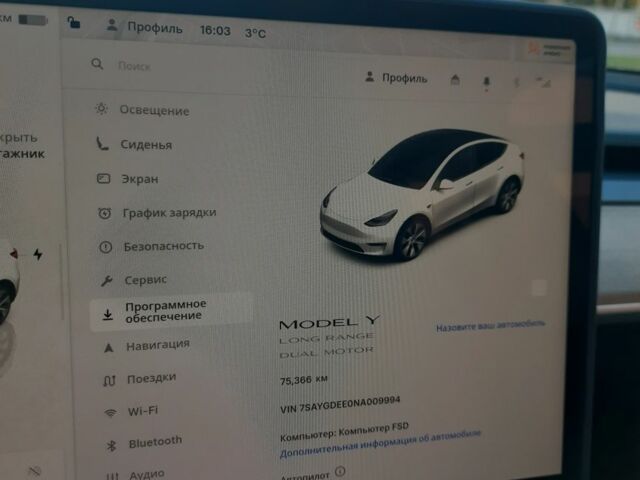Tap the magnifier search icon

point(97,64)
